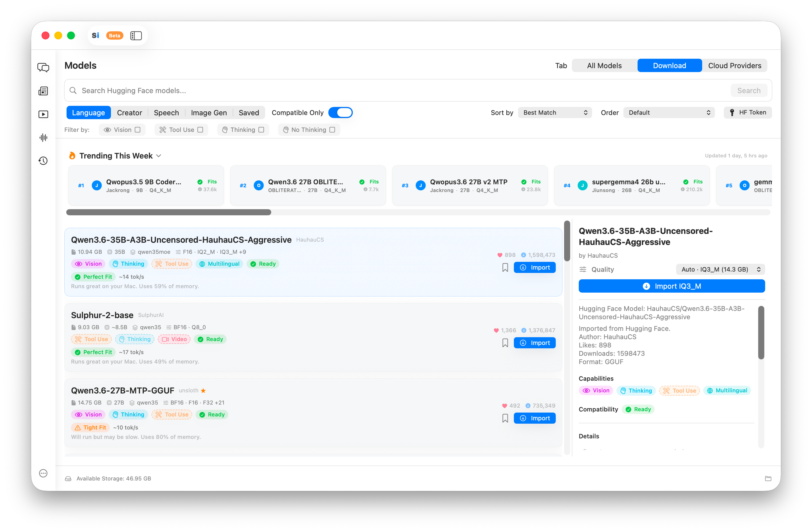Click the unsloth verified star icon
Viewport: 812px width, 532px height.
203,391
